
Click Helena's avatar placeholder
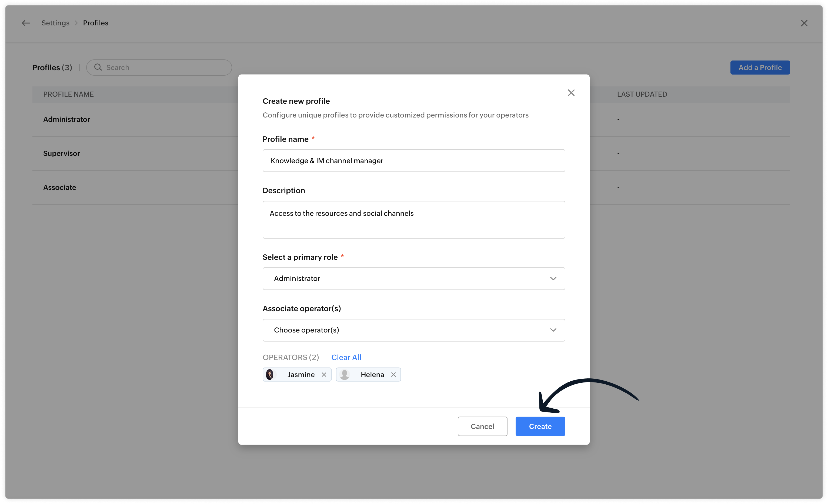tap(344, 374)
